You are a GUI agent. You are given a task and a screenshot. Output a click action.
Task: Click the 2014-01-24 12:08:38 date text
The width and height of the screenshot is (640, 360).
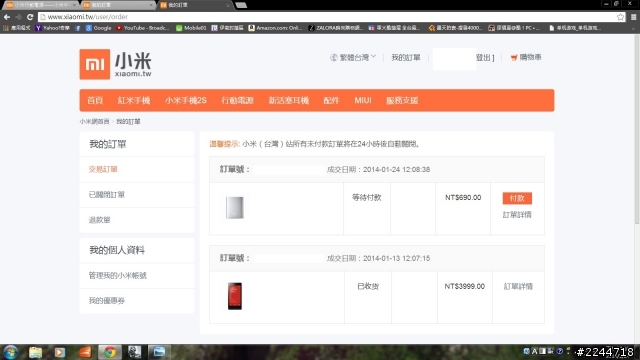[x=396, y=169]
